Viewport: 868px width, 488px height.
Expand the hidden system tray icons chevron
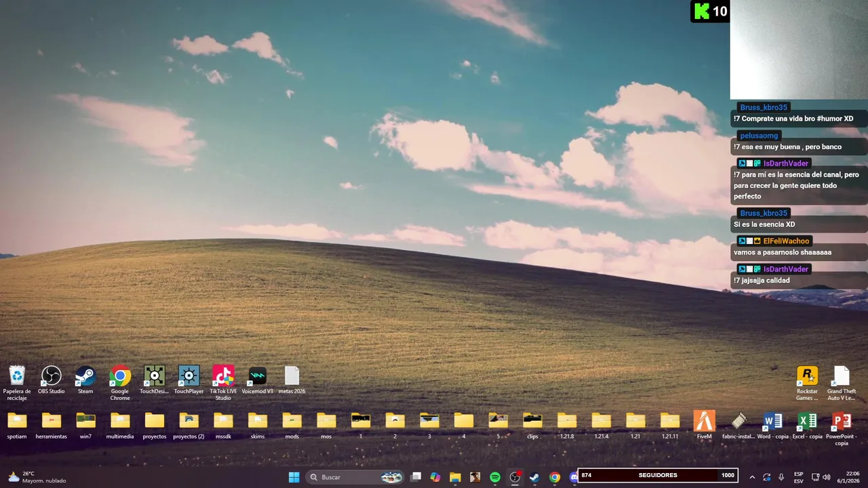(x=752, y=477)
